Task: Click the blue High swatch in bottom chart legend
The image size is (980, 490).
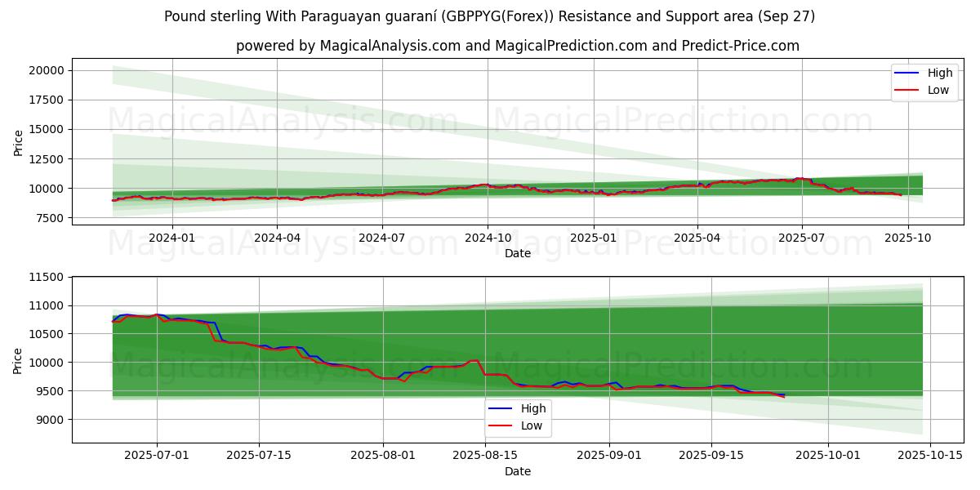Action: pyautogui.click(x=501, y=408)
